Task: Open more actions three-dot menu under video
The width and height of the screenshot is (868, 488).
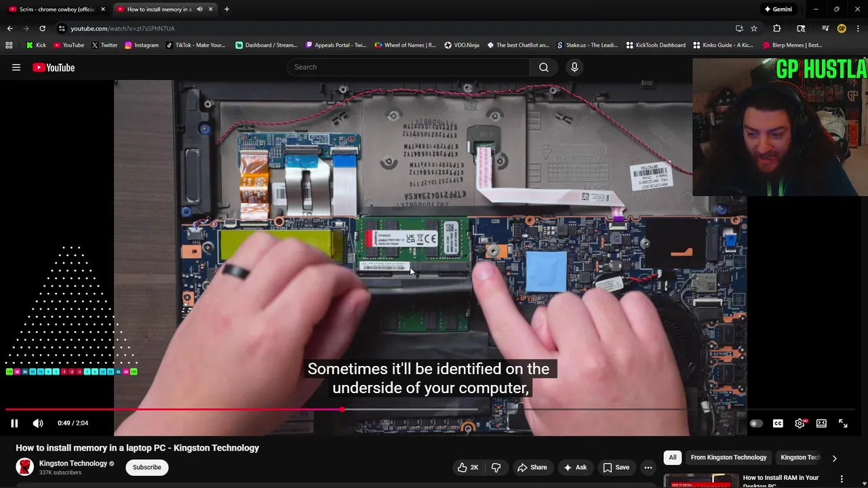Action: (648, 467)
